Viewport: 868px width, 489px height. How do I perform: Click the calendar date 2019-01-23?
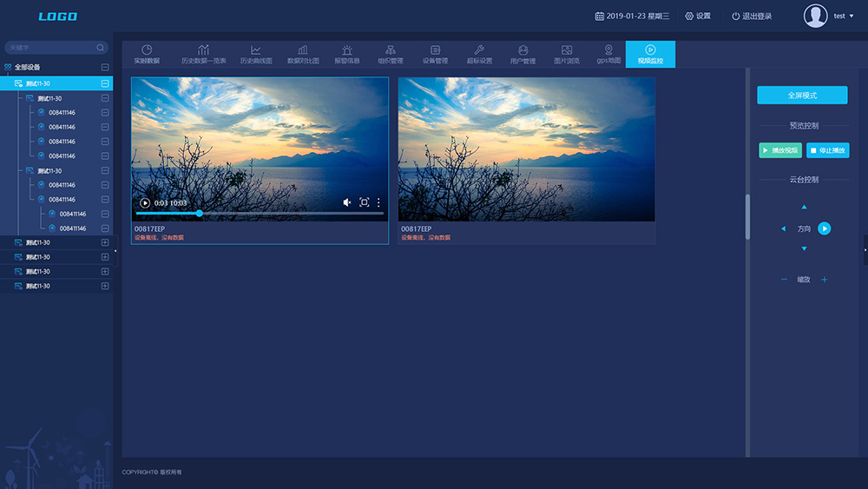coord(632,16)
